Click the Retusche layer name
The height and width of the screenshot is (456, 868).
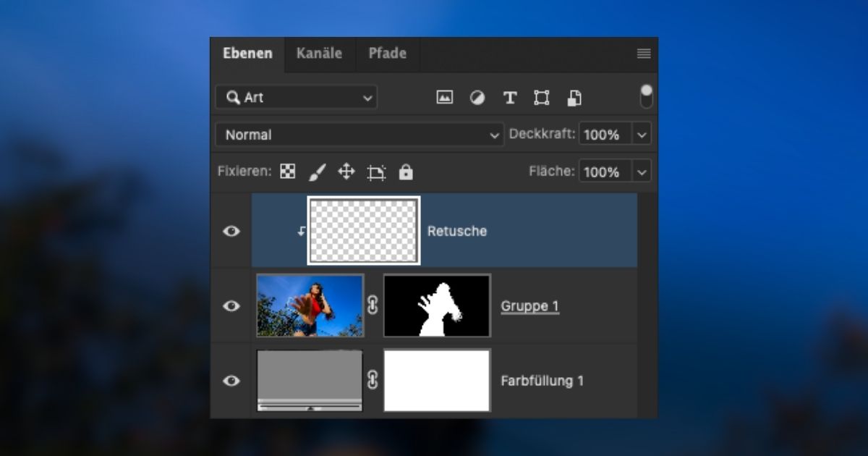[457, 232]
